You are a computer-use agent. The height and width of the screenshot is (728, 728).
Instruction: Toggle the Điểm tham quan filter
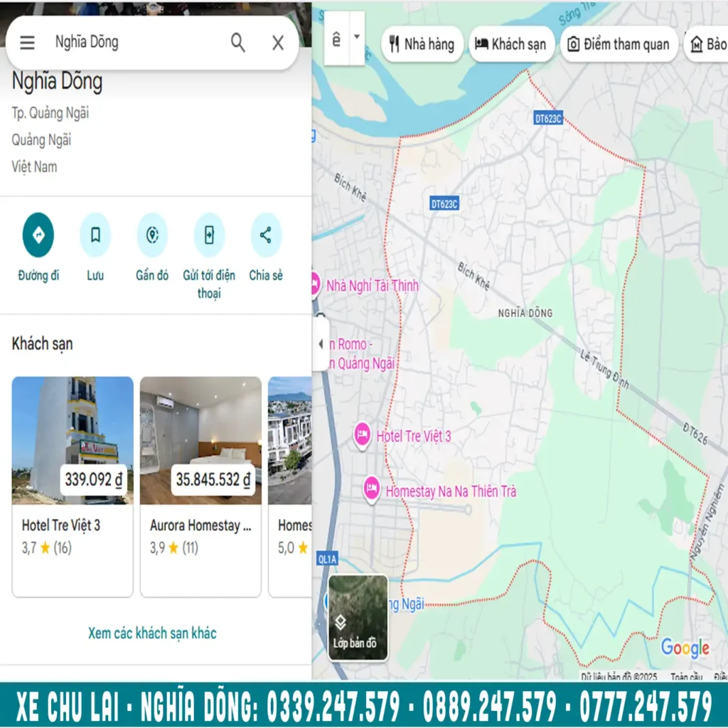618,44
